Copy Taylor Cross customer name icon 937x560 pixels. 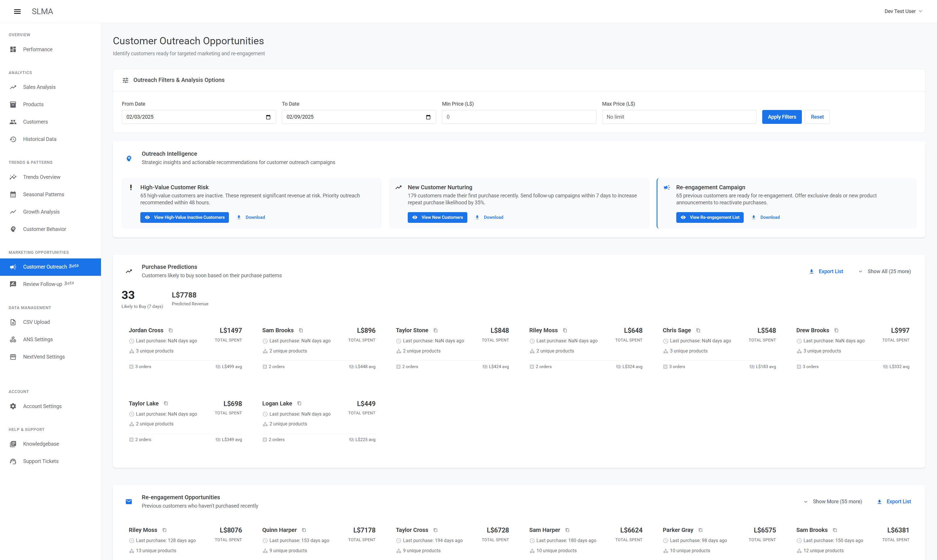click(436, 530)
